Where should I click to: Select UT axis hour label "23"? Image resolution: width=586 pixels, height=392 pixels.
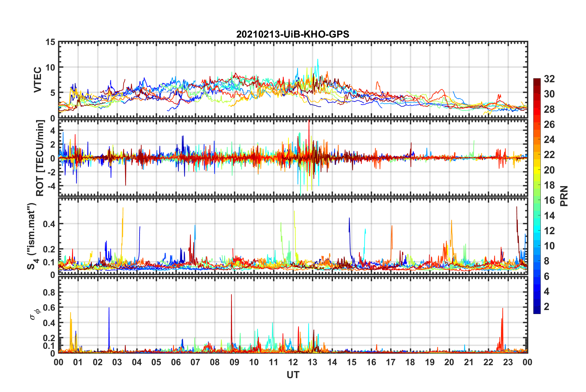click(x=508, y=362)
